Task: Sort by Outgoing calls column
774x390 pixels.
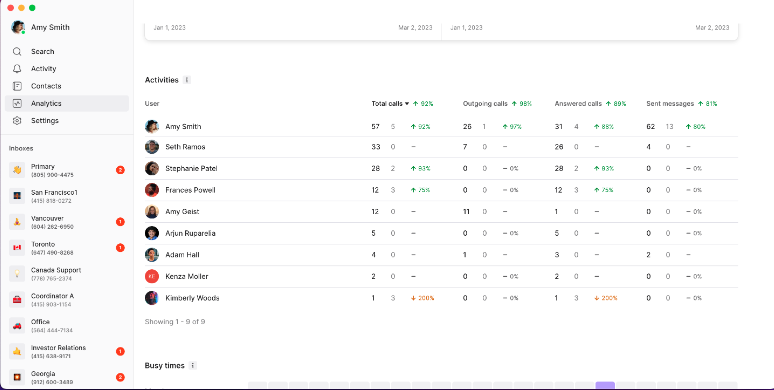Action: tap(485, 104)
